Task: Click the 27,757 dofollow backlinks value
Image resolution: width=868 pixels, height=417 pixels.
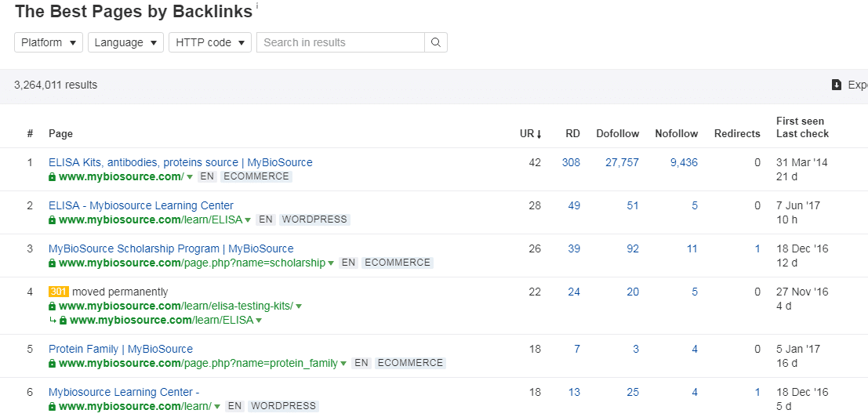Action: click(622, 162)
